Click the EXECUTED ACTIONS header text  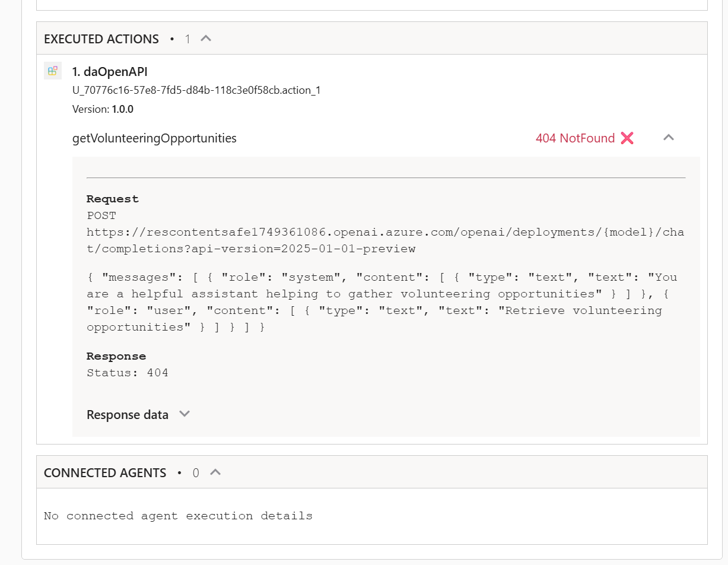[x=101, y=39]
